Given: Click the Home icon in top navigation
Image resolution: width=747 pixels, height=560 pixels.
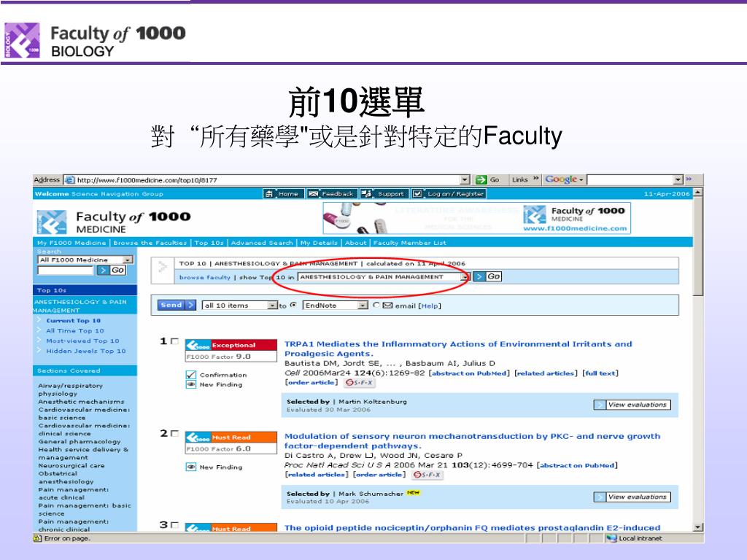Looking at the screenshot, I should 270,194.
